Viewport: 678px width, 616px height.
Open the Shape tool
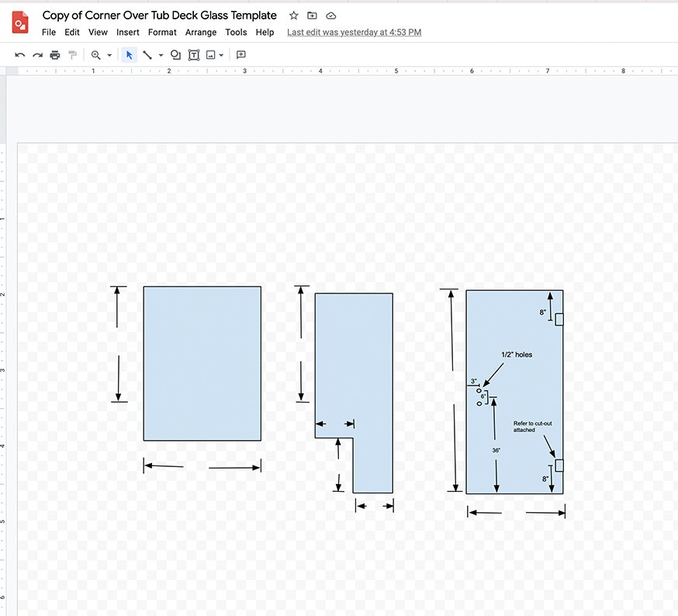pos(175,55)
